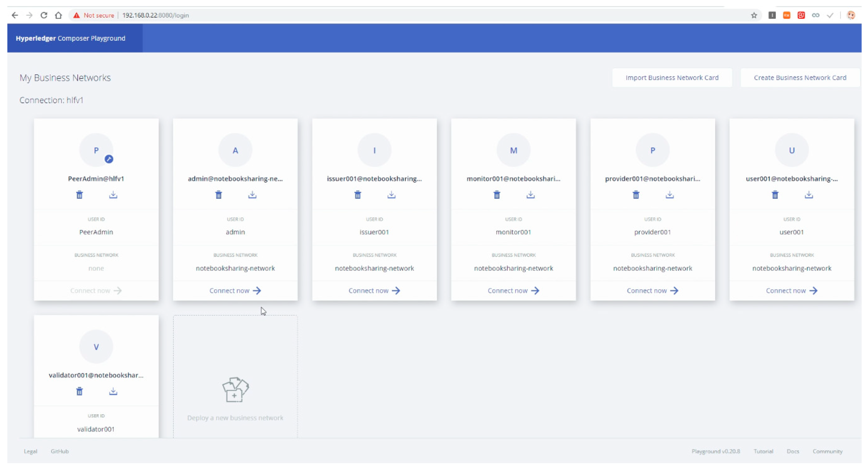Delete the admin@notebooksharing card
This screenshot has width=868, height=470.
pos(218,195)
